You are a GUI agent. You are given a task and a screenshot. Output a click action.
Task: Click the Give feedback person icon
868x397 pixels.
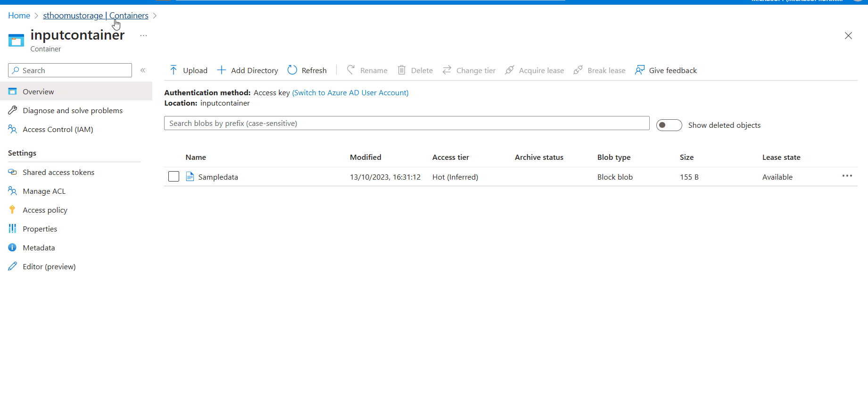pyautogui.click(x=640, y=70)
